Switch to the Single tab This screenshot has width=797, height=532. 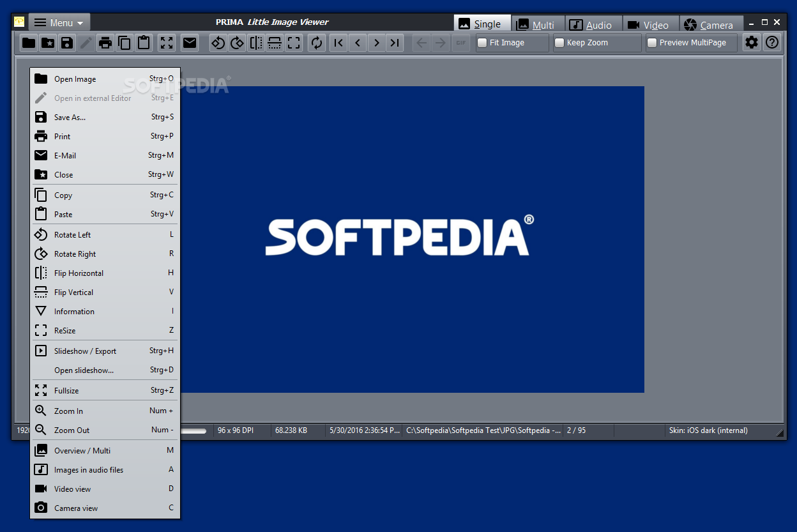point(482,24)
